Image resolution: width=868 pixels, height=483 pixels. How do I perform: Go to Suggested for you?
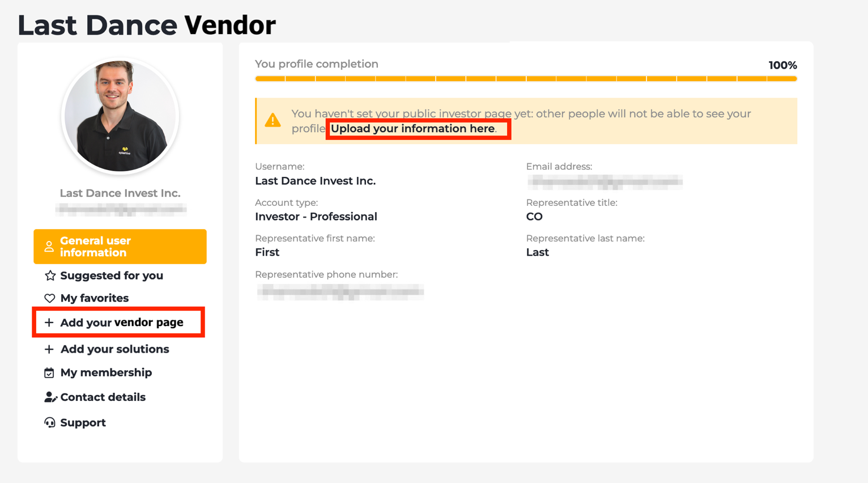(112, 276)
